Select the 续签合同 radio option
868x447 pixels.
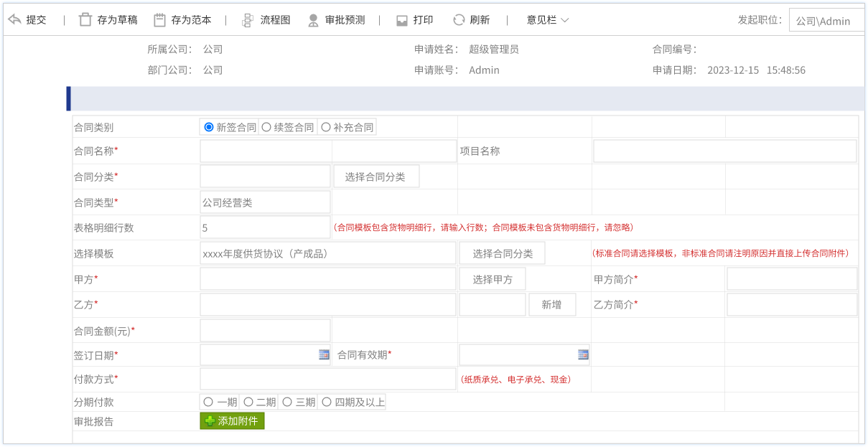266,127
